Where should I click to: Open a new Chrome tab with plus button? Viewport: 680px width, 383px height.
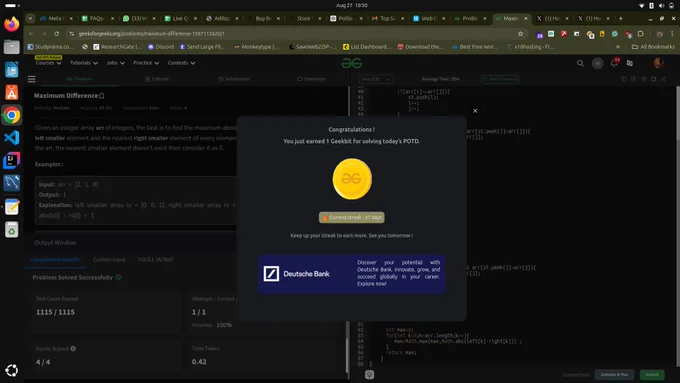click(621, 18)
